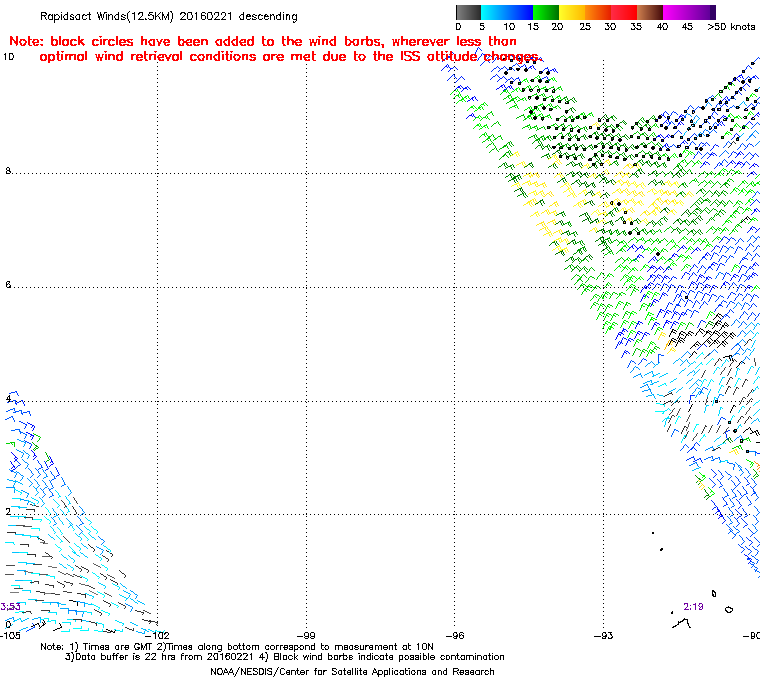Click the cyan-blue 5-15 knots legend segment
The image size is (760, 688).
click(507, 12)
